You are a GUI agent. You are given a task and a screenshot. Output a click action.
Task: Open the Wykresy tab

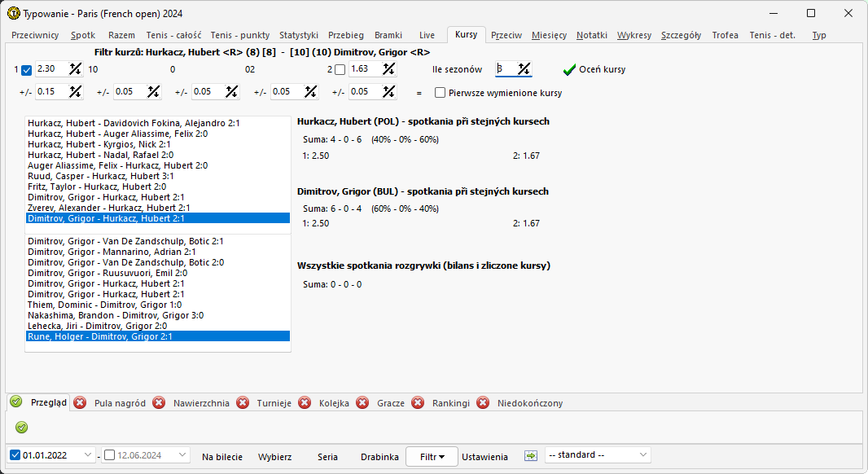point(633,35)
